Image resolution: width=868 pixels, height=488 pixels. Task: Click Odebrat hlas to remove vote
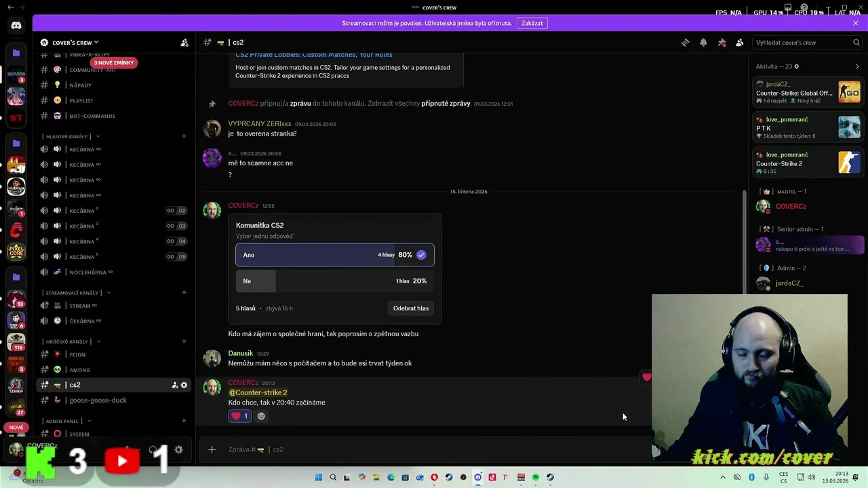pyautogui.click(x=411, y=308)
